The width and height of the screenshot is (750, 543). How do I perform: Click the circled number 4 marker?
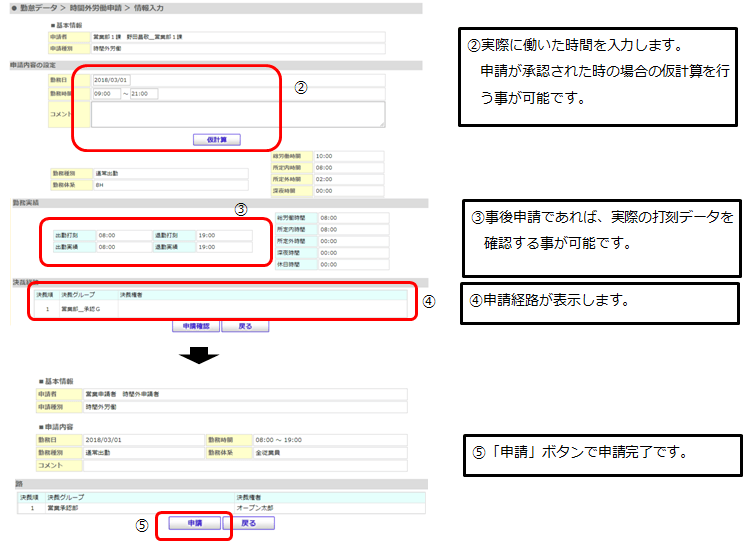point(429,301)
